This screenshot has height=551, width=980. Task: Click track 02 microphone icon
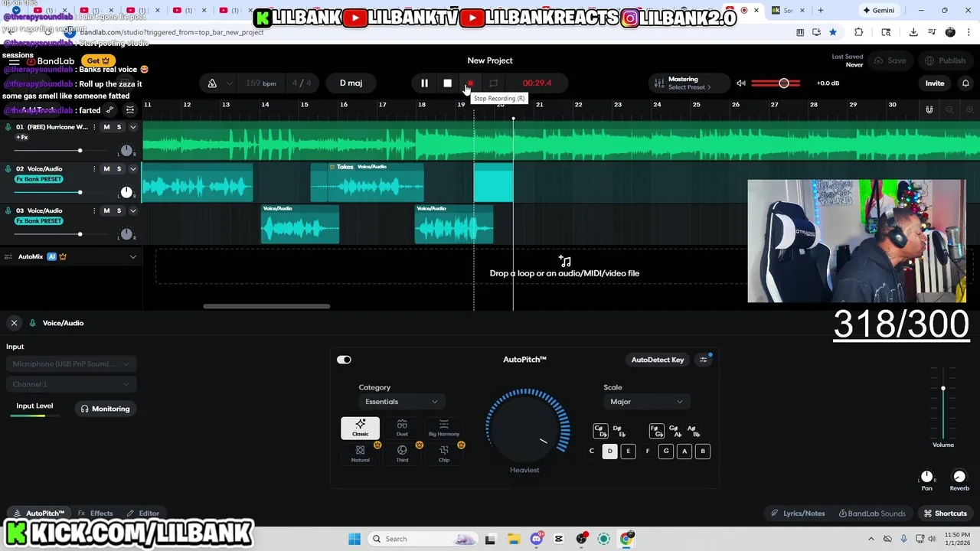pos(8,168)
